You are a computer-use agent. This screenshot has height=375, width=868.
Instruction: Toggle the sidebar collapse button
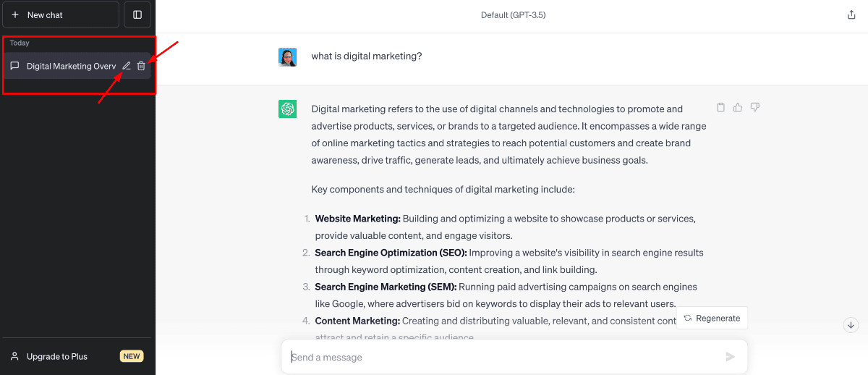tap(137, 14)
